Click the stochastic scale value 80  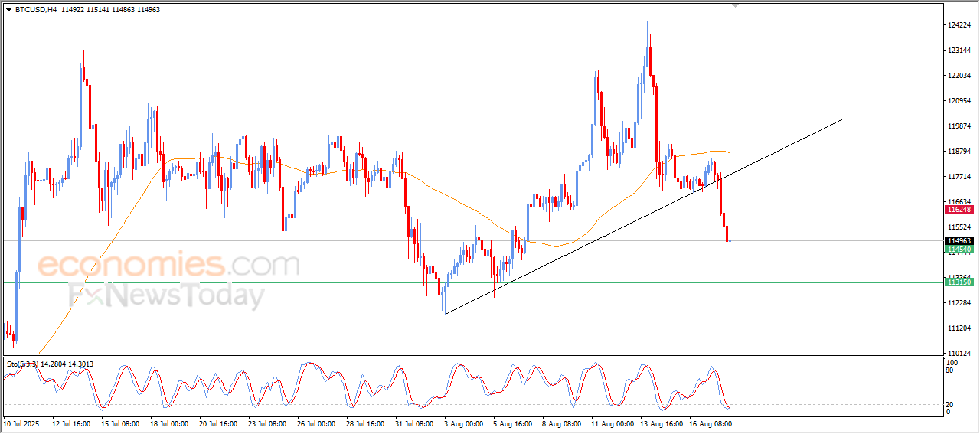point(950,370)
